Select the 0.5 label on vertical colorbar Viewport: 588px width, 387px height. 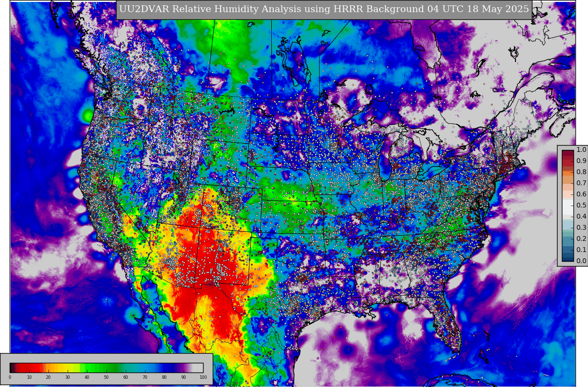581,206
